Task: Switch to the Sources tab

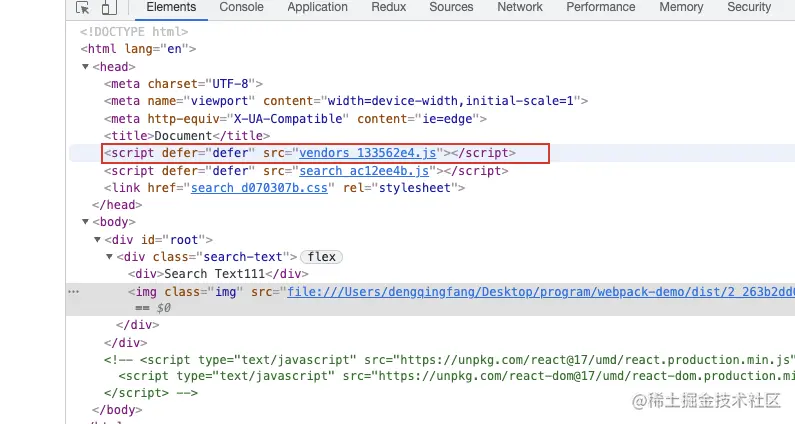Action: pyautogui.click(x=451, y=7)
